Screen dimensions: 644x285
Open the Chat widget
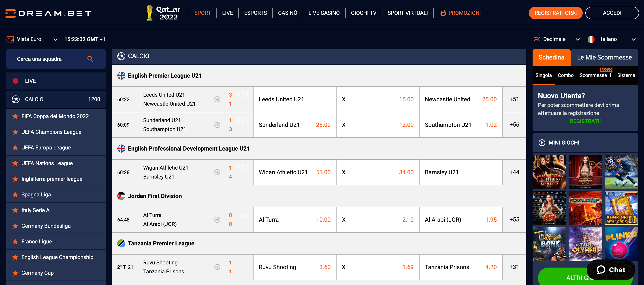[x=611, y=270]
